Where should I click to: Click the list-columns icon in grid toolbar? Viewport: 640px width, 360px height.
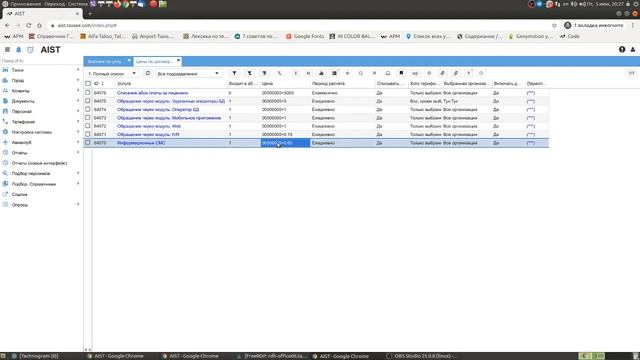(x=334, y=73)
